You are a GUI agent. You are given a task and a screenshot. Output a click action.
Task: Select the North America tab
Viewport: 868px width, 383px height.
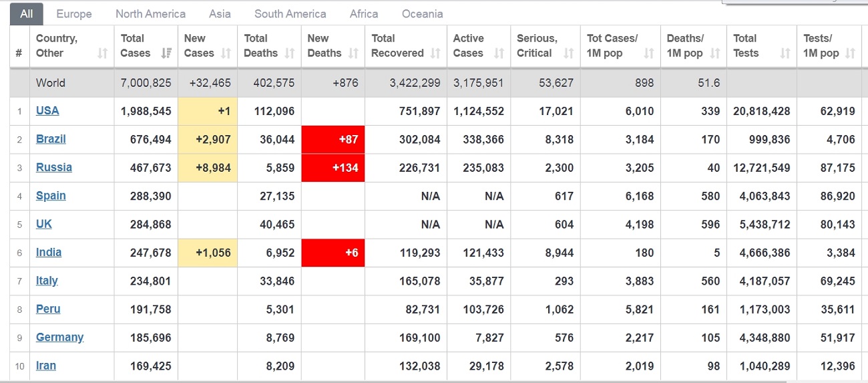(150, 14)
